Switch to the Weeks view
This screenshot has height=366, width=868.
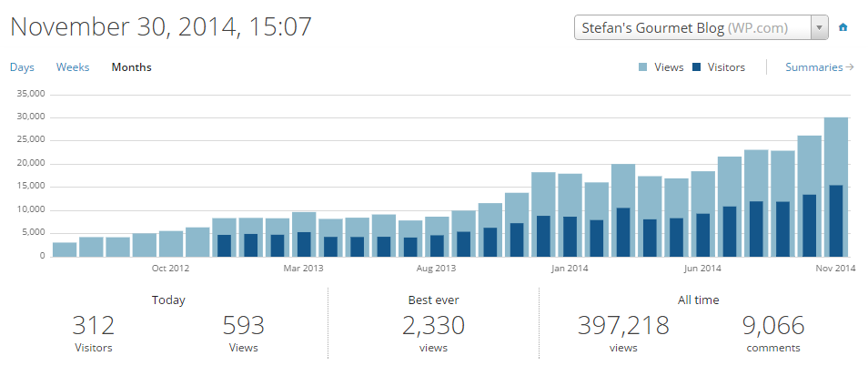(x=73, y=67)
